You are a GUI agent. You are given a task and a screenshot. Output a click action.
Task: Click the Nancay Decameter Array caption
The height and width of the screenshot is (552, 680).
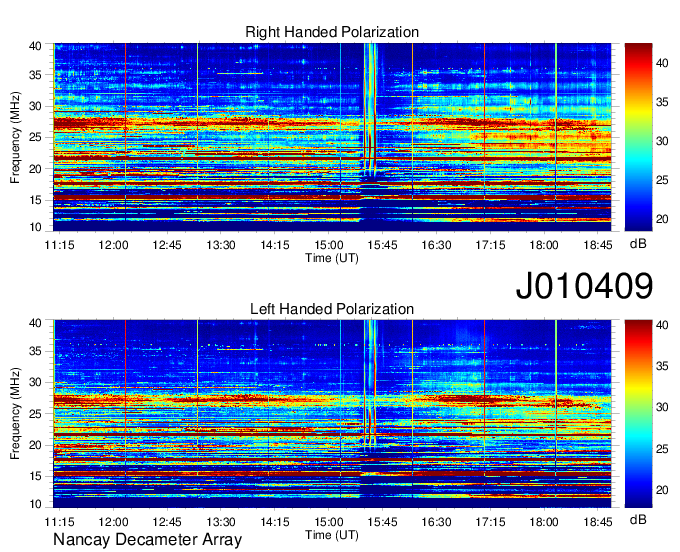click(x=147, y=540)
